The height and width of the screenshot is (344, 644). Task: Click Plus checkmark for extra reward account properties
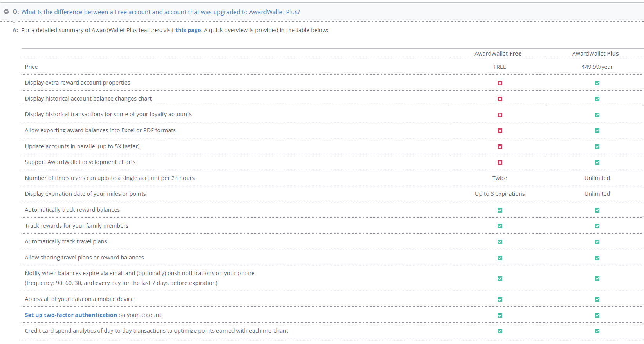pos(597,83)
